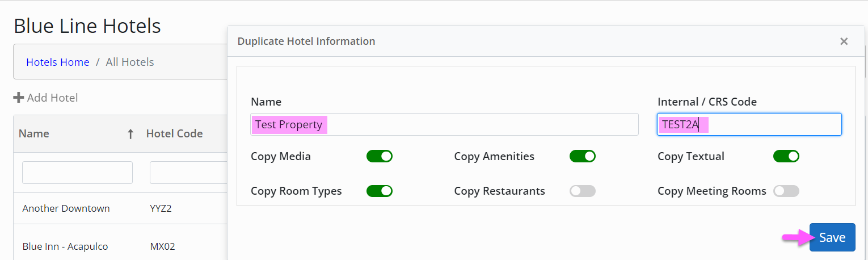Switch off Copy Room Types
868x260 pixels.
point(380,191)
